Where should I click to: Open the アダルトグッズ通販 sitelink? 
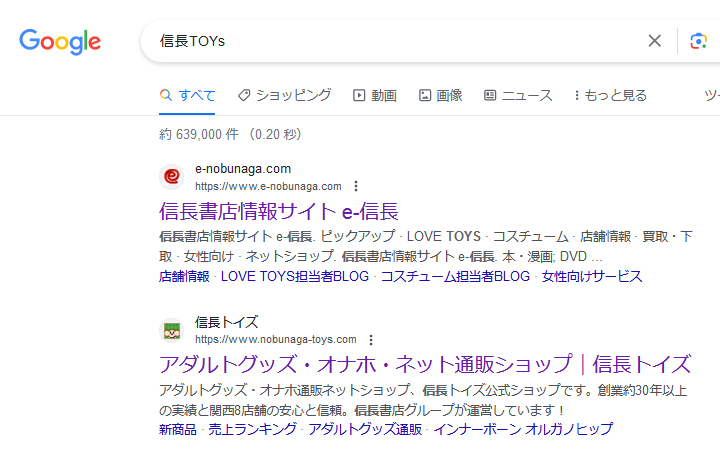[365, 430]
